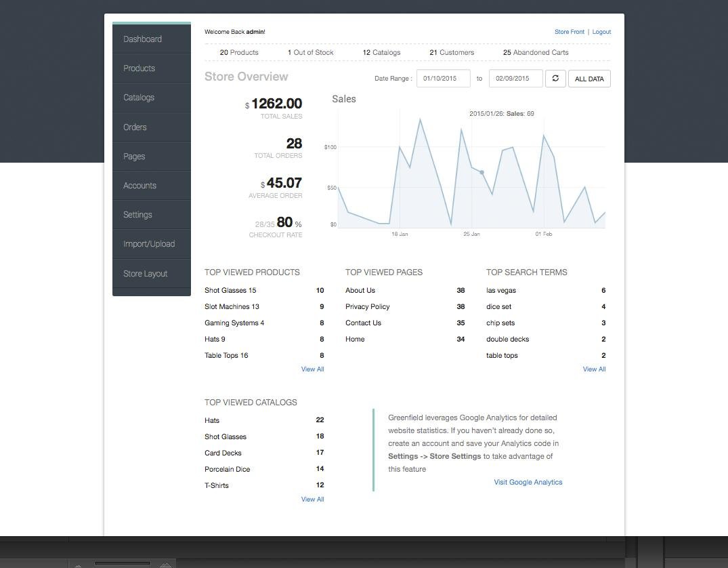The height and width of the screenshot is (568, 728).
Task: Select the Shot Glasses 15 product entry
Action: [x=226, y=290]
